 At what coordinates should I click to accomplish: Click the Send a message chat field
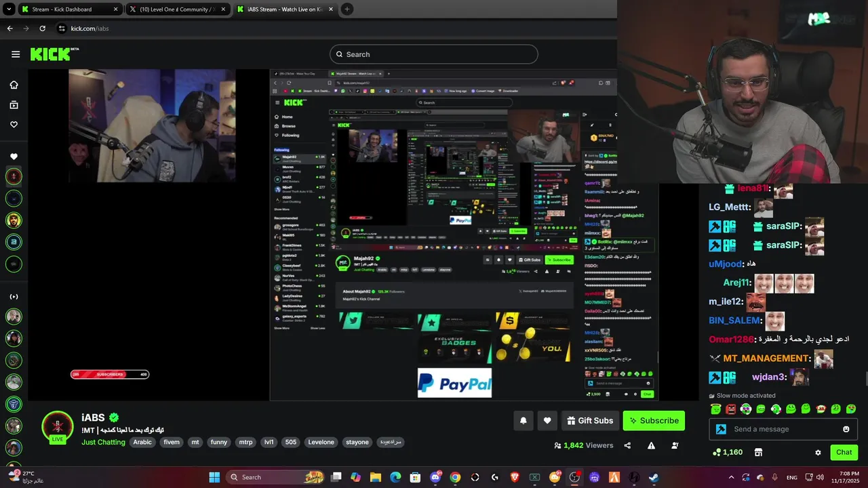(784, 429)
